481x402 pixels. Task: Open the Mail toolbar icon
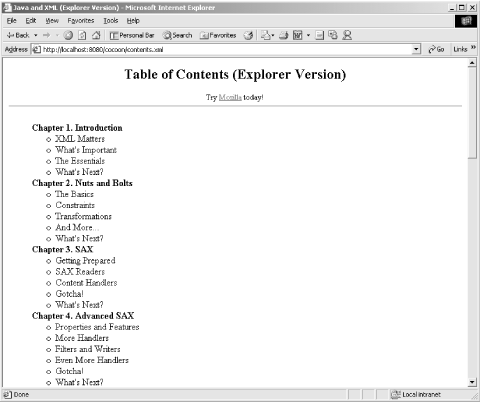pyautogui.click(x=266, y=35)
